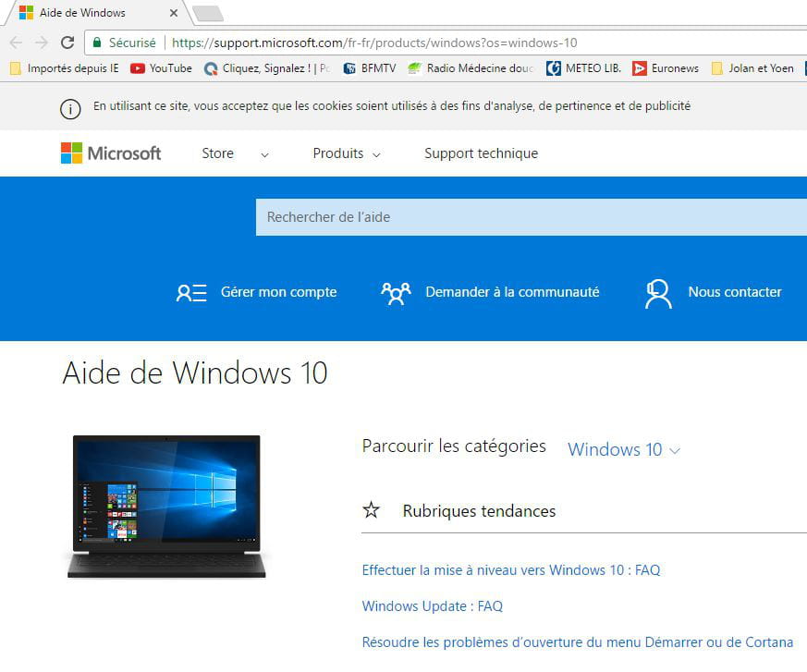Screen dimensions: 807x672
Task: Expand the Produits chevron
Action: [x=376, y=154]
